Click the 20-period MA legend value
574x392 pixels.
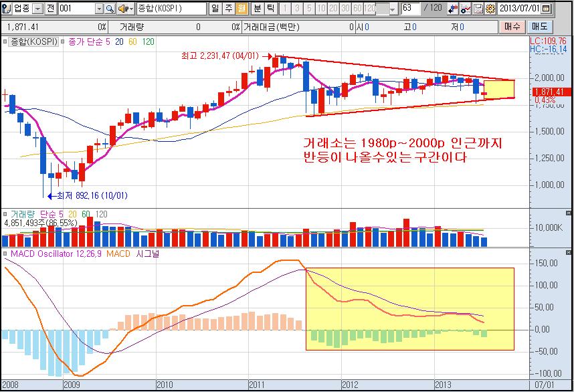point(119,41)
